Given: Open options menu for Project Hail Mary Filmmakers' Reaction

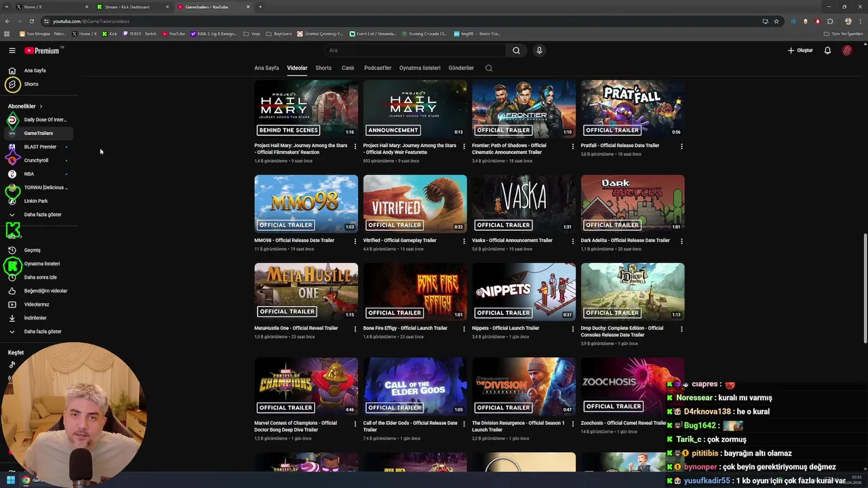Looking at the screenshot, I should point(355,146).
